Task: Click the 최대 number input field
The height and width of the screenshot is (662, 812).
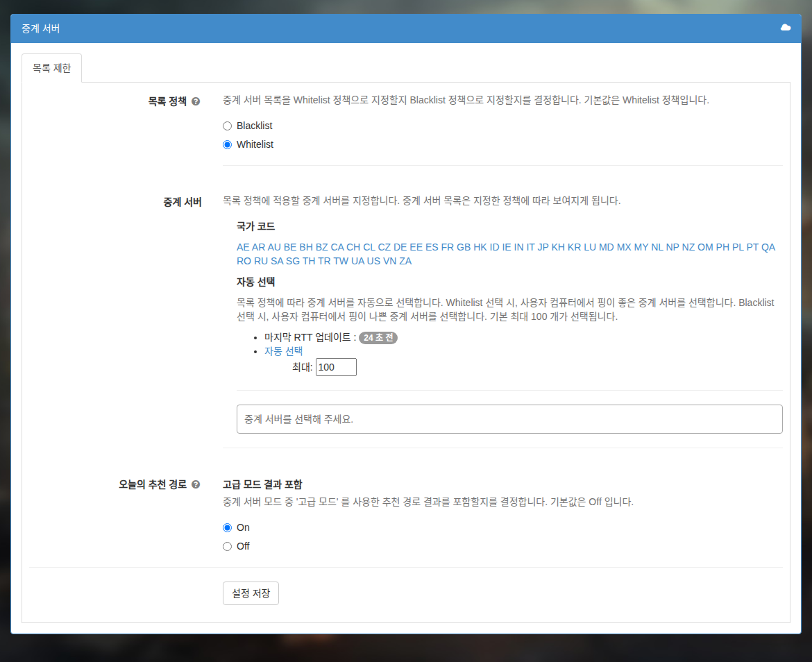Action: [x=336, y=367]
